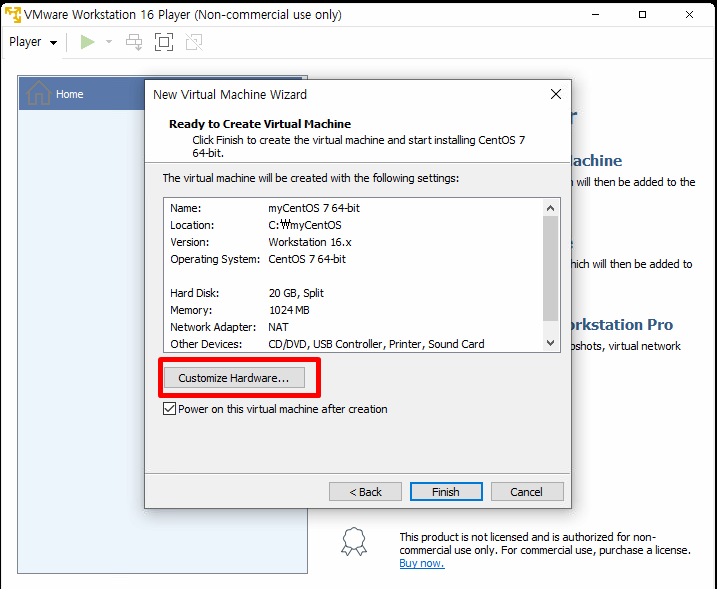Click Finish to create the VM

[446, 492]
